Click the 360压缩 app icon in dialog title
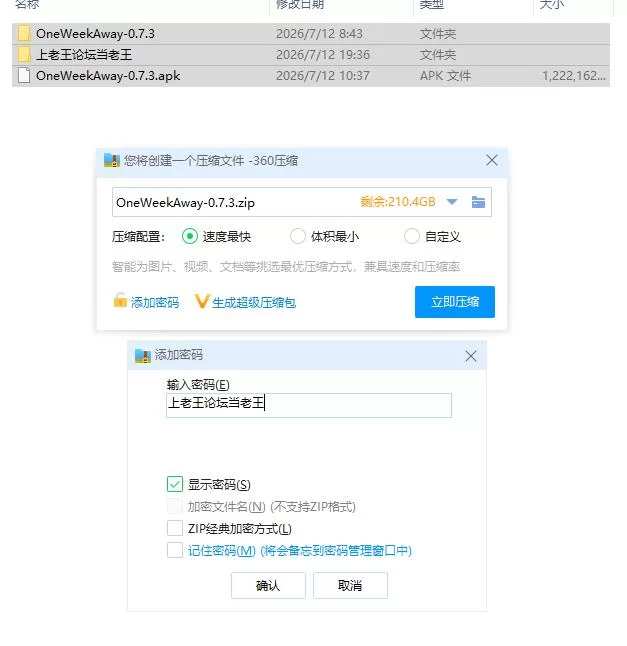Viewport: 627px width, 646px height. [x=111, y=160]
